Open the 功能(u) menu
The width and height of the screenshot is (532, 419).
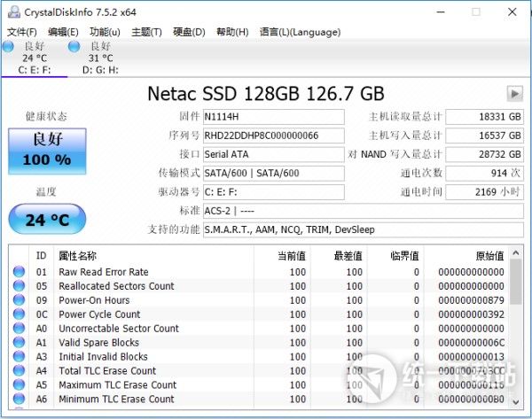click(105, 32)
